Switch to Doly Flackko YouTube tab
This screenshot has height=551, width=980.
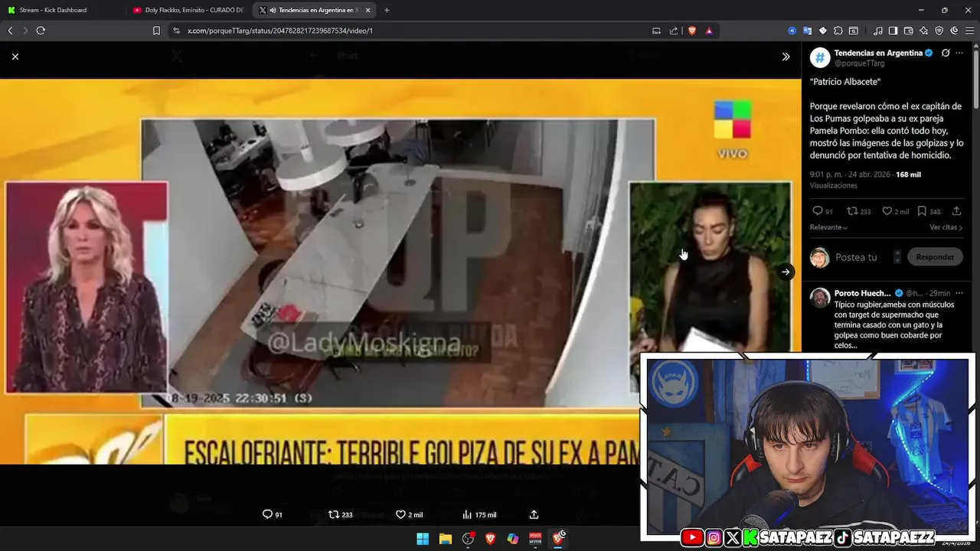point(188,10)
